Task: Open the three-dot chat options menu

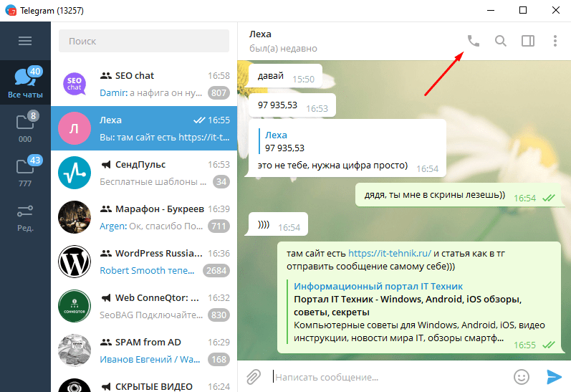Action: [555, 41]
